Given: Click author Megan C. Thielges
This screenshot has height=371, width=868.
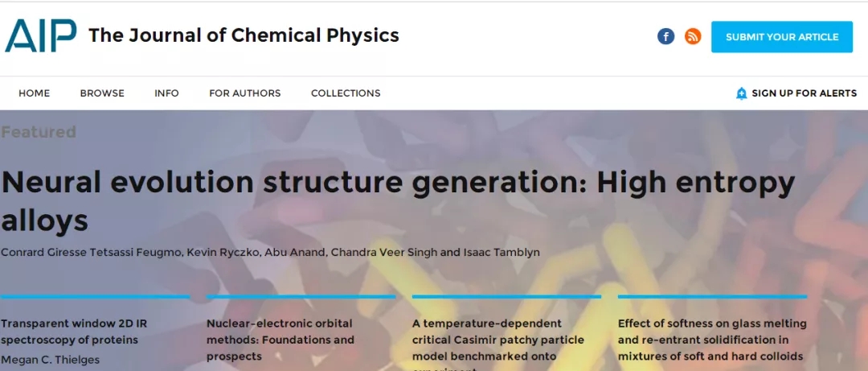Looking at the screenshot, I should click(x=50, y=360).
